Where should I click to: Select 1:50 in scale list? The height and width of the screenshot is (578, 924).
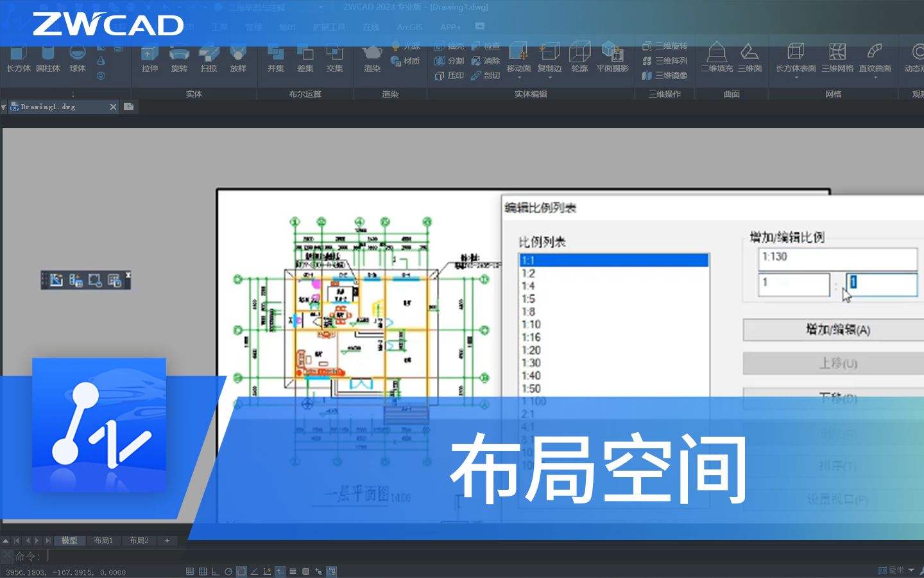point(614,389)
